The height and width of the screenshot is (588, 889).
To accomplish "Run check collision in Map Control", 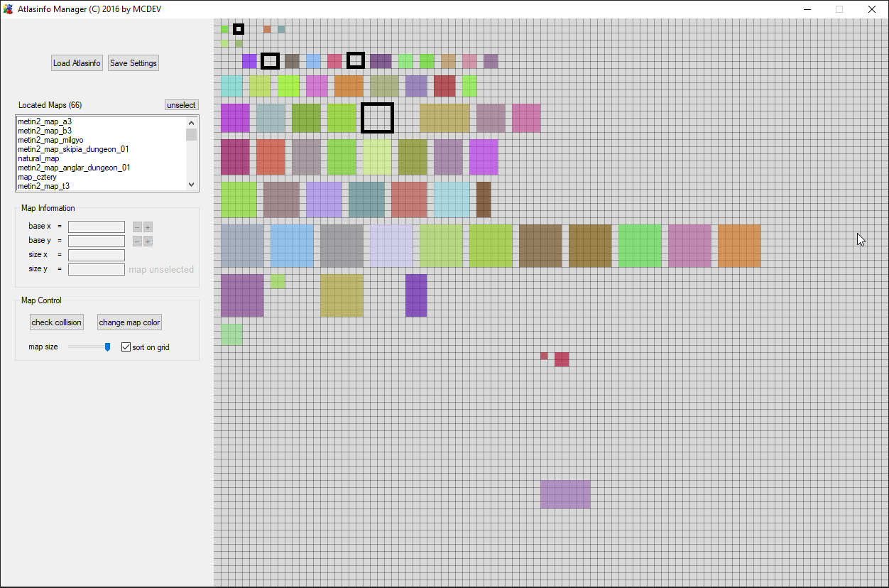I will pyautogui.click(x=56, y=322).
